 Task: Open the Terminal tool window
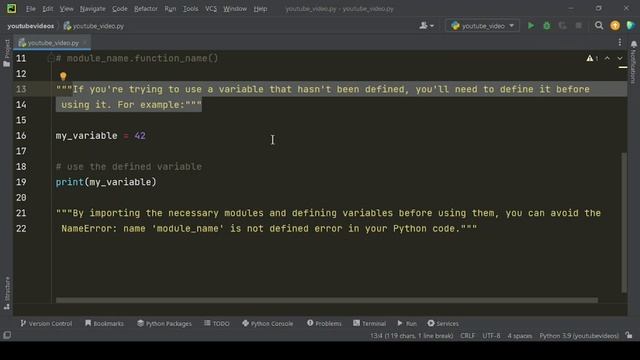(369, 323)
